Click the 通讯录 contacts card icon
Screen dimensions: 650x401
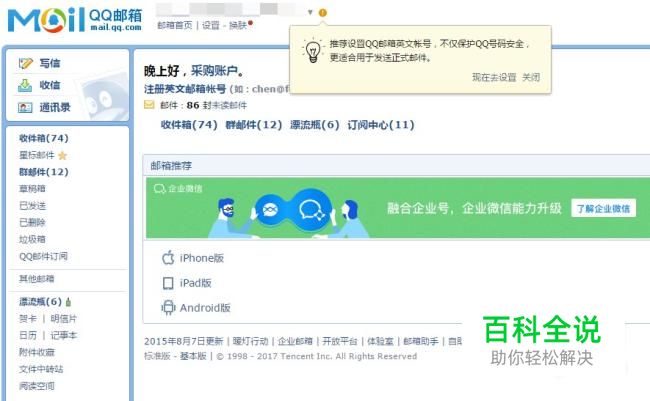click(x=25, y=108)
